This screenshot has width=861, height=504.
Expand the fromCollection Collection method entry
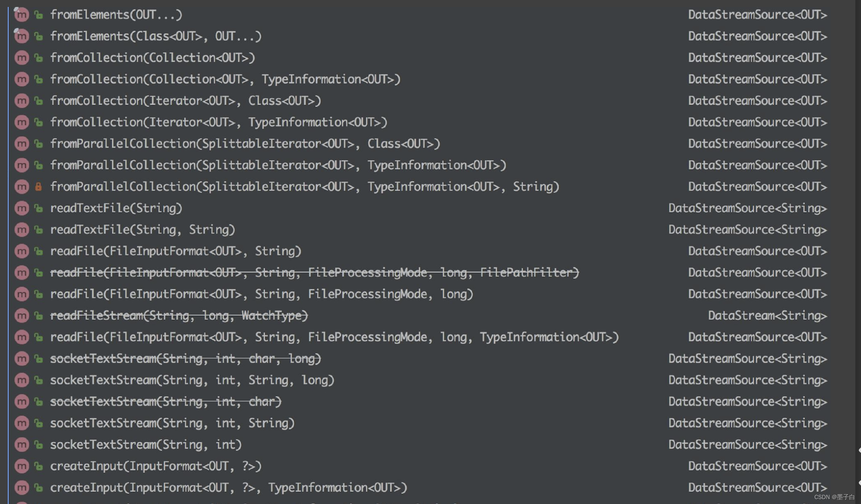pos(152,57)
